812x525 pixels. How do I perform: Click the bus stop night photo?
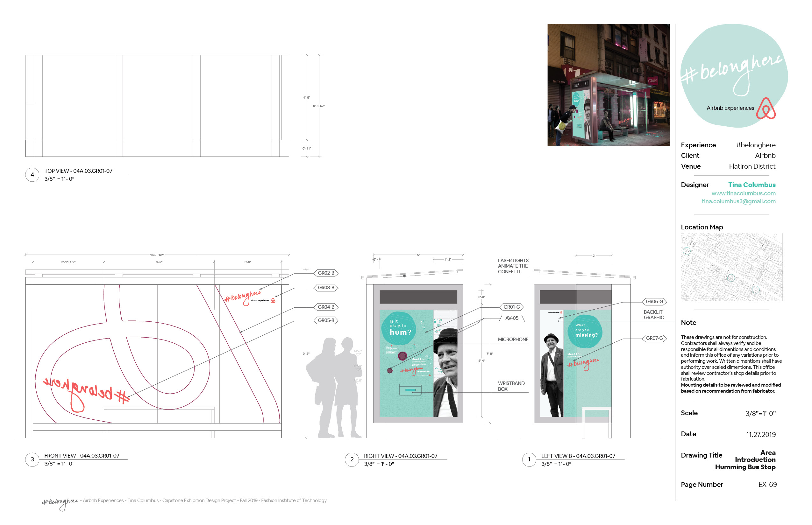coord(608,85)
